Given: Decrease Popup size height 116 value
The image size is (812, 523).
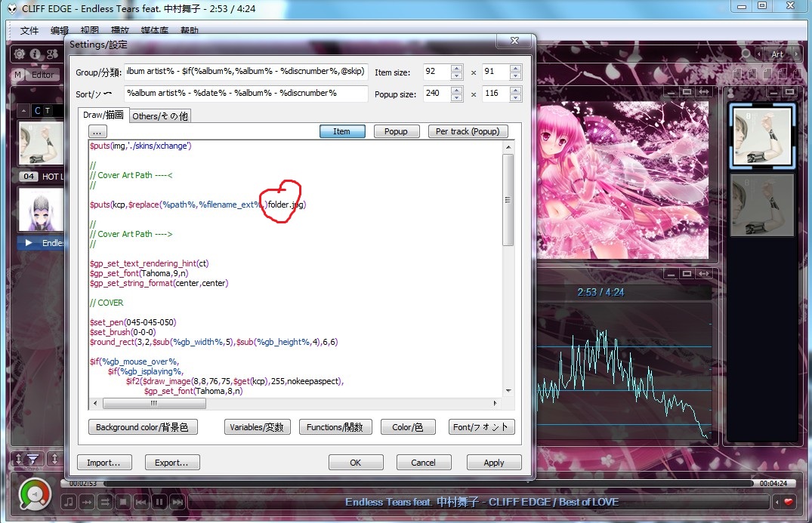Looking at the screenshot, I should 515,98.
